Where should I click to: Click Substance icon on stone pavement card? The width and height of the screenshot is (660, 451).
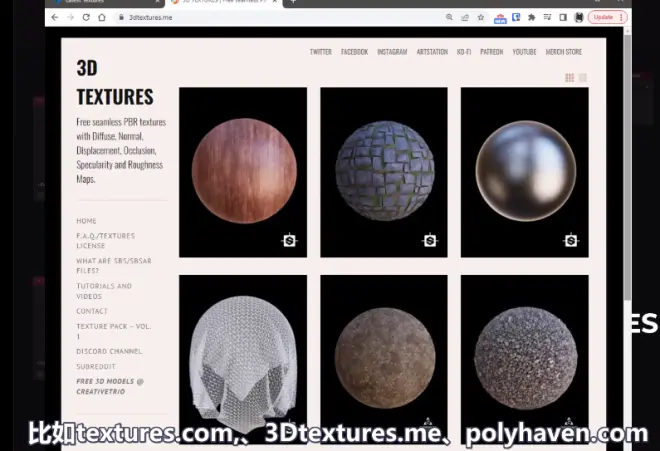pos(430,240)
